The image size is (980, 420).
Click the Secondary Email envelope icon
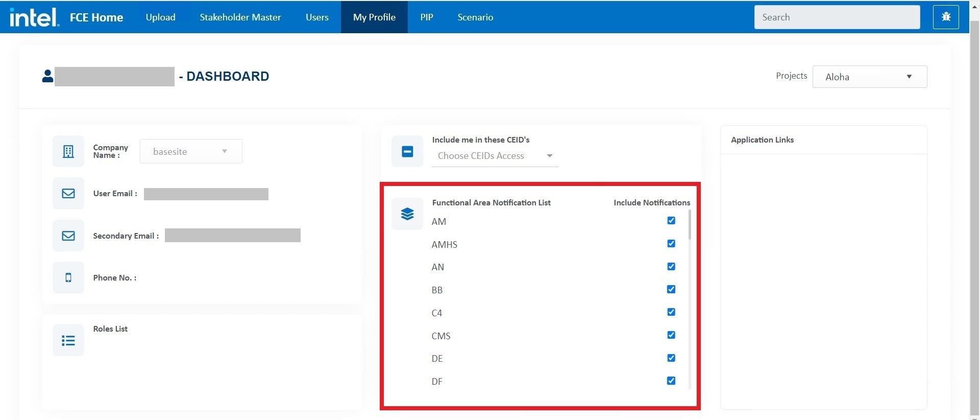click(68, 236)
